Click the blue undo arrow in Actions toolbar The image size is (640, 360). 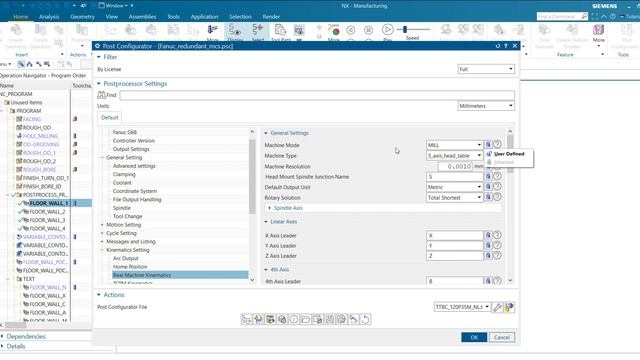[353, 319]
